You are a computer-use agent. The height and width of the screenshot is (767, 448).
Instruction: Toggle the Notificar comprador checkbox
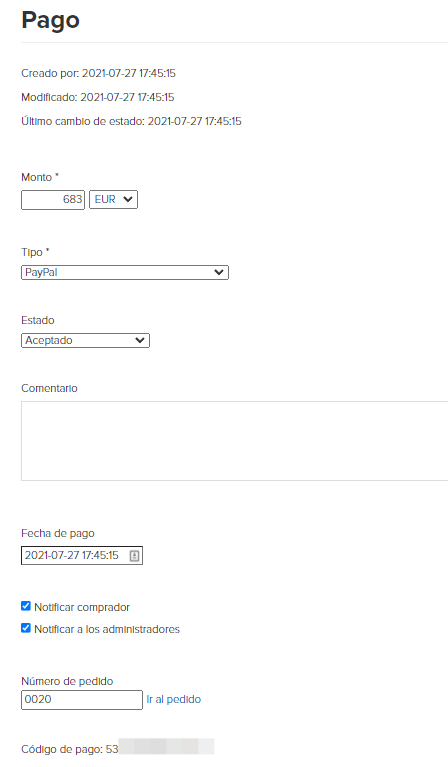(26, 607)
